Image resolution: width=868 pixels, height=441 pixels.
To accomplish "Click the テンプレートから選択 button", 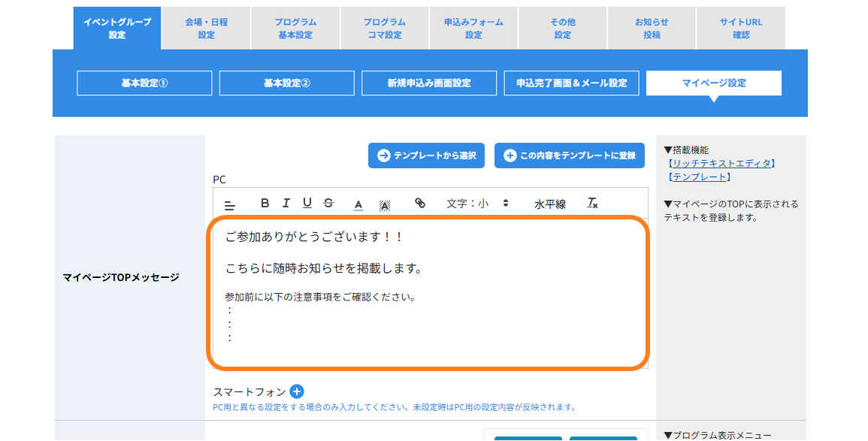I will [426, 156].
